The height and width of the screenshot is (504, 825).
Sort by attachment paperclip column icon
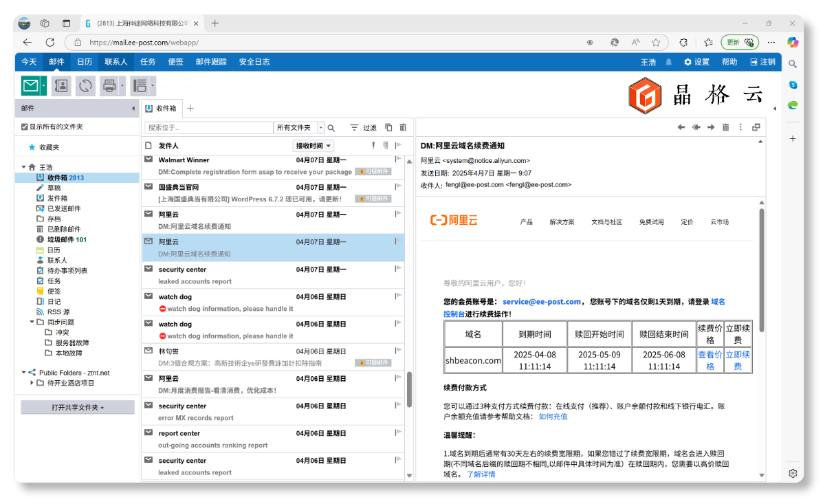(x=386, y=145)
